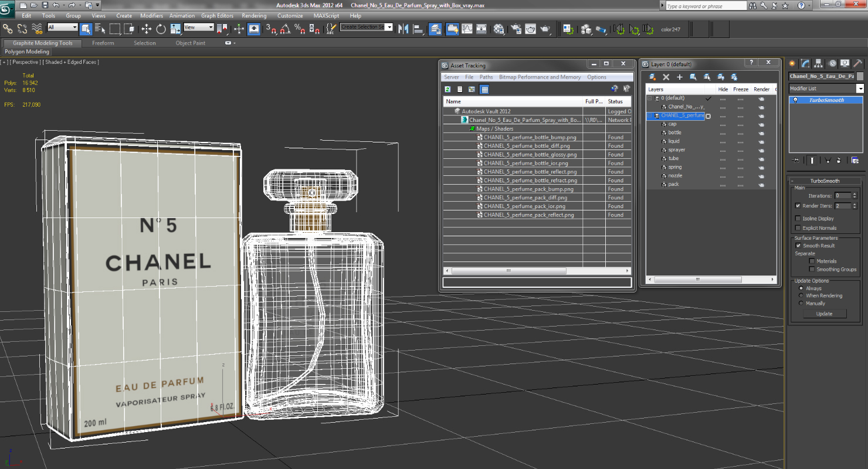Enable Isoline Display checkbox
The width and height of the screenshot is (868, 469).
798,219
